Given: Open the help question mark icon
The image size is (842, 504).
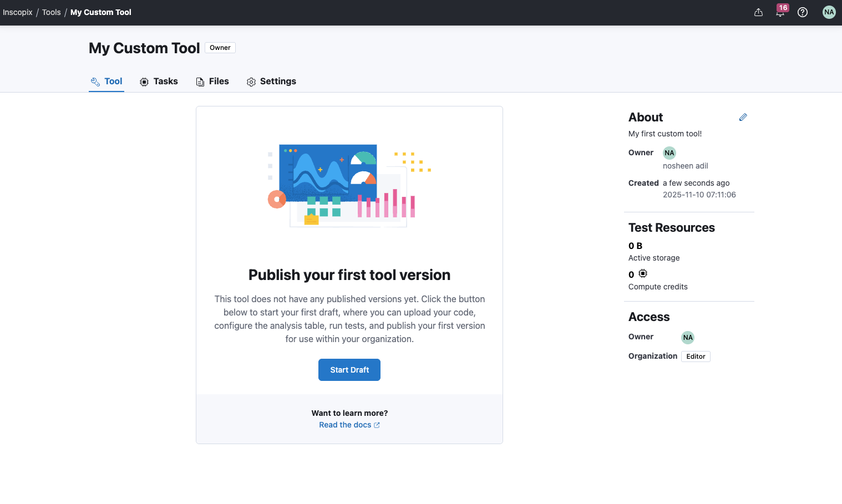Looking at the screenshot, I should (802, 12).
